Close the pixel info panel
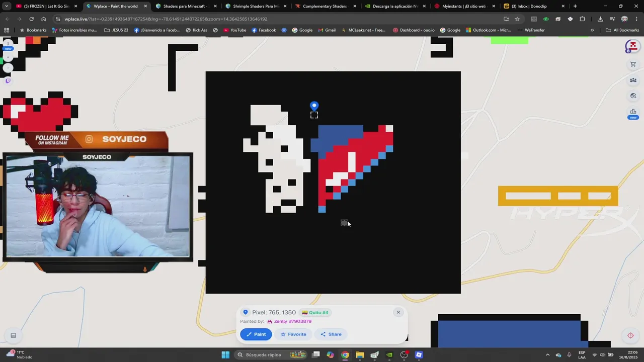This screenshot has width=644, height=362. coord(398,312)
